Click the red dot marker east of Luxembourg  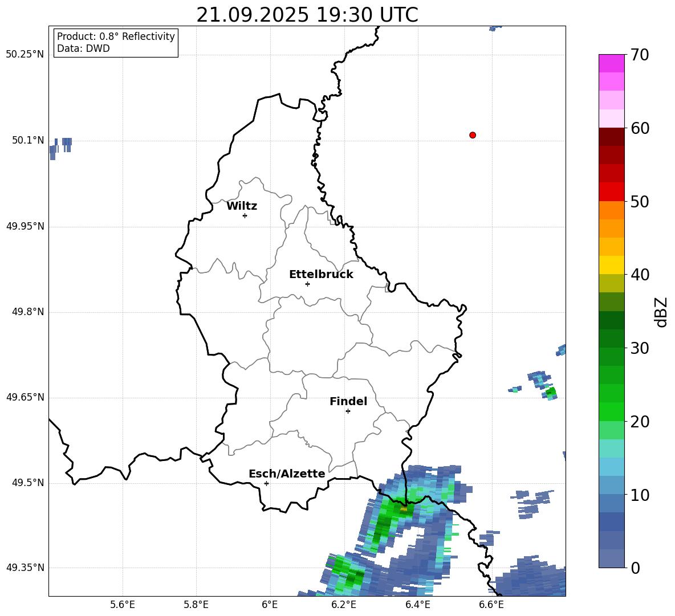point(472,135)
